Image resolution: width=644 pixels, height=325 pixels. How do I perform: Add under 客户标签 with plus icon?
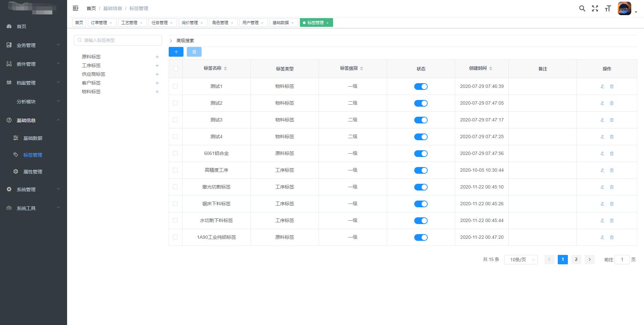tap(157, 83)
